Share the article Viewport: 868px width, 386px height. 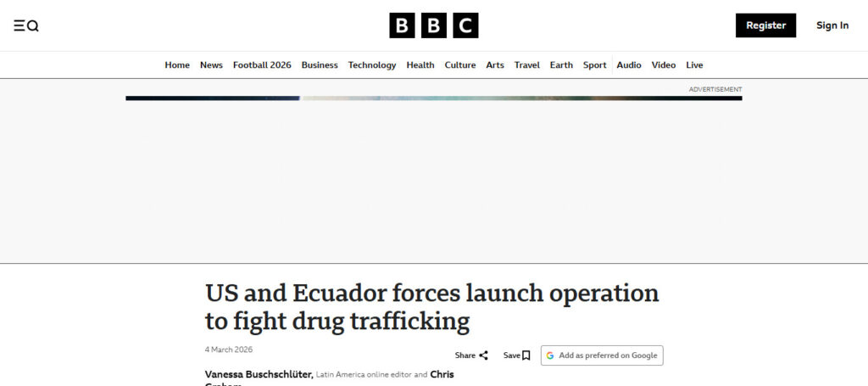click(x=471, y=355)
